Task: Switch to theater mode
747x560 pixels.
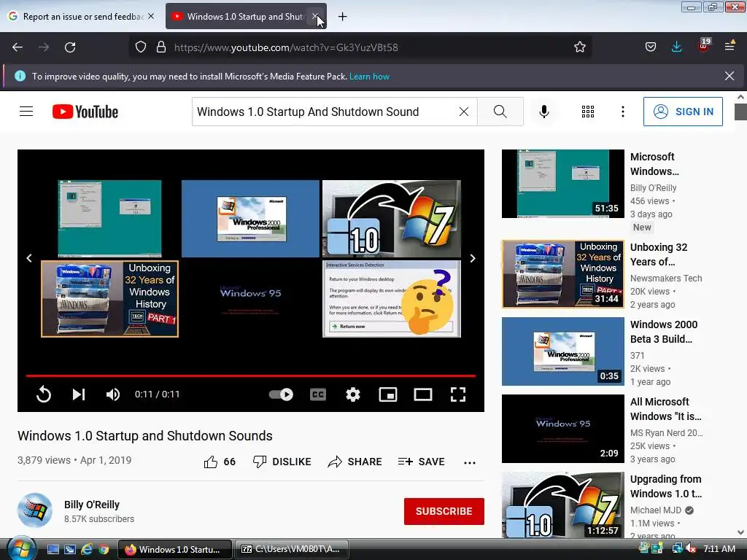Action: pos(423,394)
